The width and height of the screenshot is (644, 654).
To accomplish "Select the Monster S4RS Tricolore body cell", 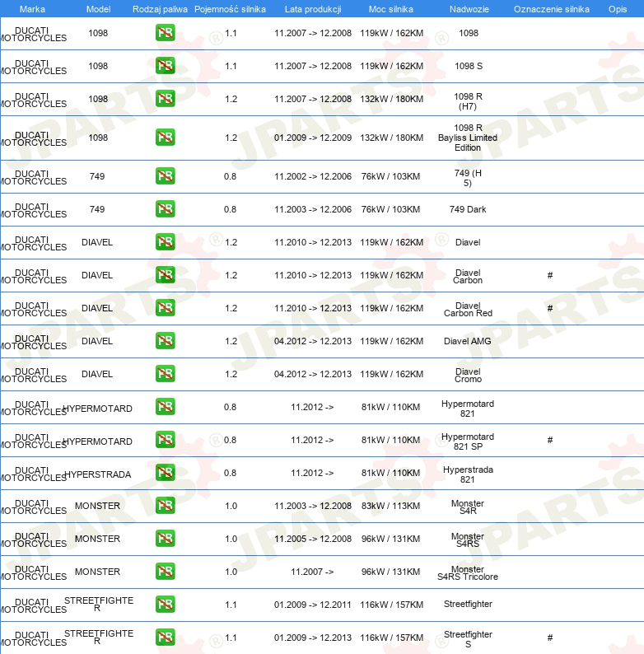I will pos(468,573).
